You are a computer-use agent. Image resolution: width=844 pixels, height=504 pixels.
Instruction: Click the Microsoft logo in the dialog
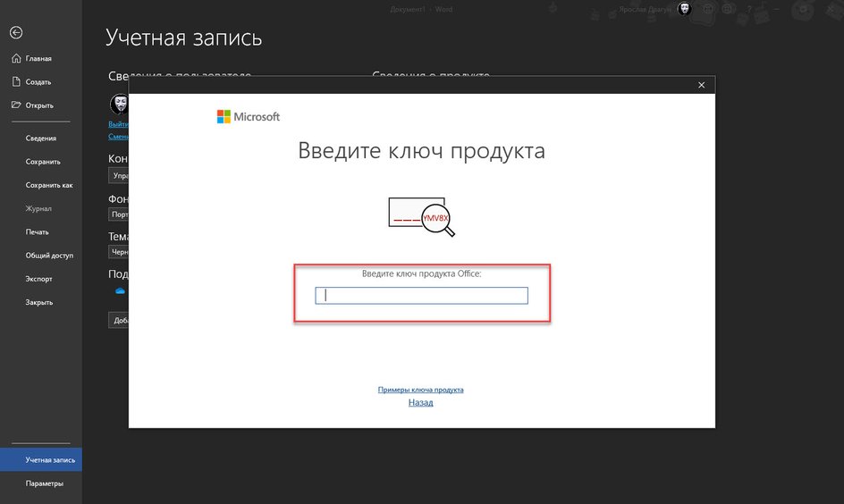click(x=249, y=117)
